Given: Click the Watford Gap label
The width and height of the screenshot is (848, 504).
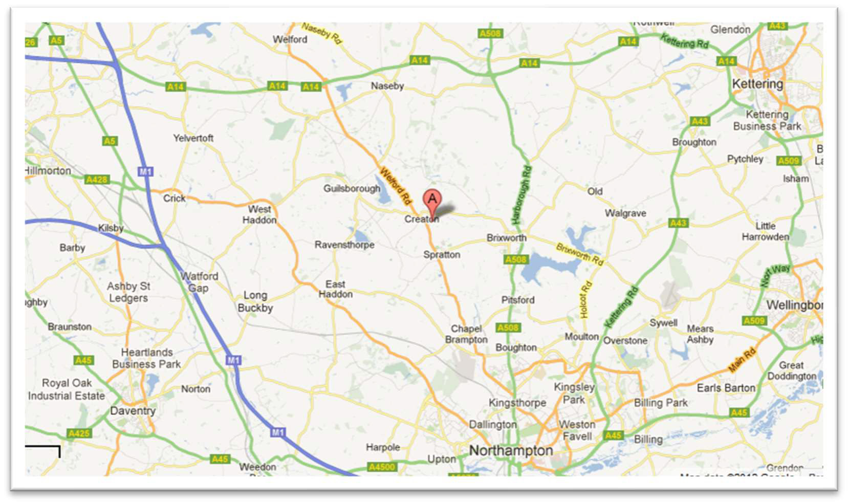Looking at the screenshot, I should tap(199, 282).
